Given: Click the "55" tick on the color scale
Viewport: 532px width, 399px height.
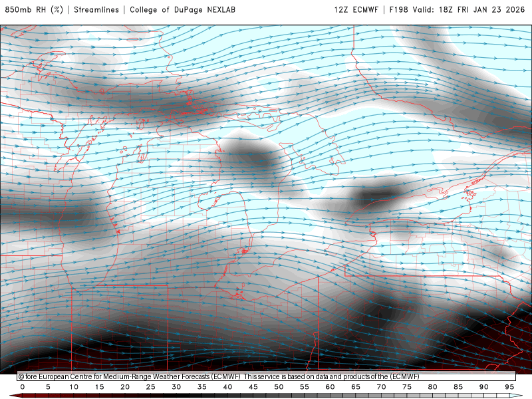Looking at the screenshot, I should coord(305,387).
